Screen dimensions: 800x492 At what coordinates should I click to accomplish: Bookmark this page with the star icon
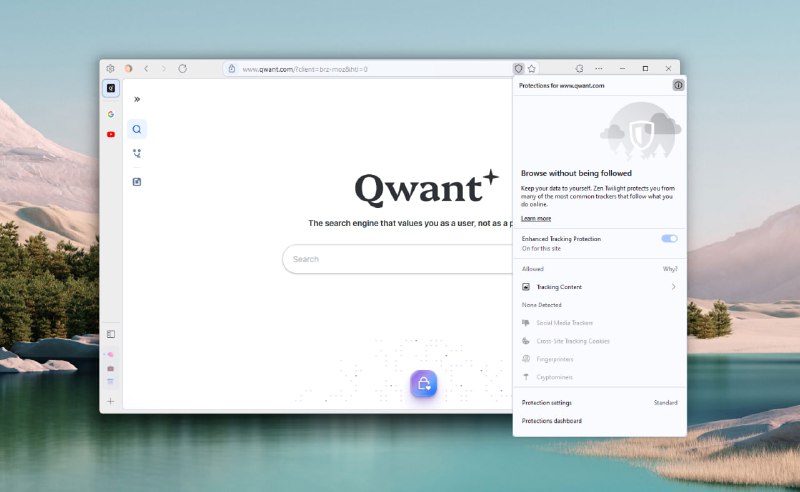532,69
